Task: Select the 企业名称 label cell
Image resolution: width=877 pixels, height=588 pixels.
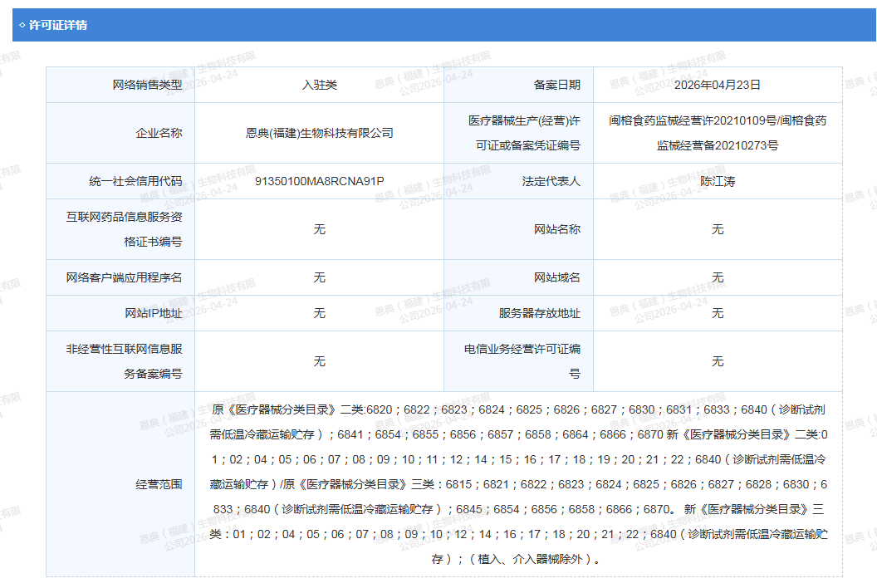Action: pos(159,133)
